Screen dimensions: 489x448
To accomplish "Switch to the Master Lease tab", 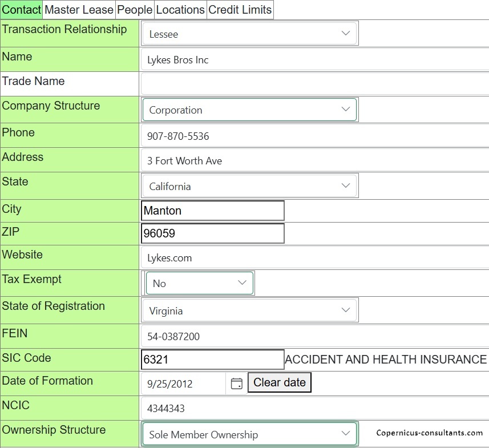I will click(79, 10).
